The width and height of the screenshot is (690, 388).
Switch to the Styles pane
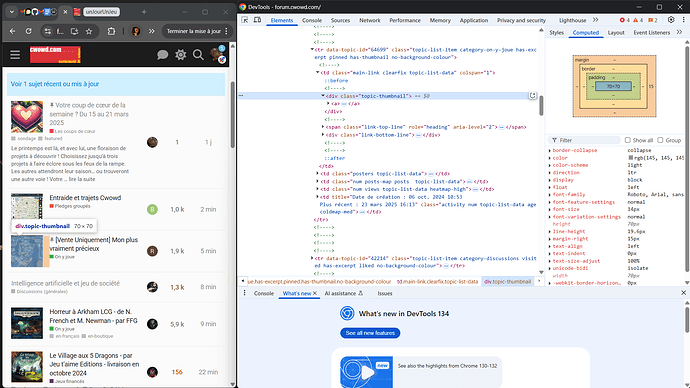point(556,33)
